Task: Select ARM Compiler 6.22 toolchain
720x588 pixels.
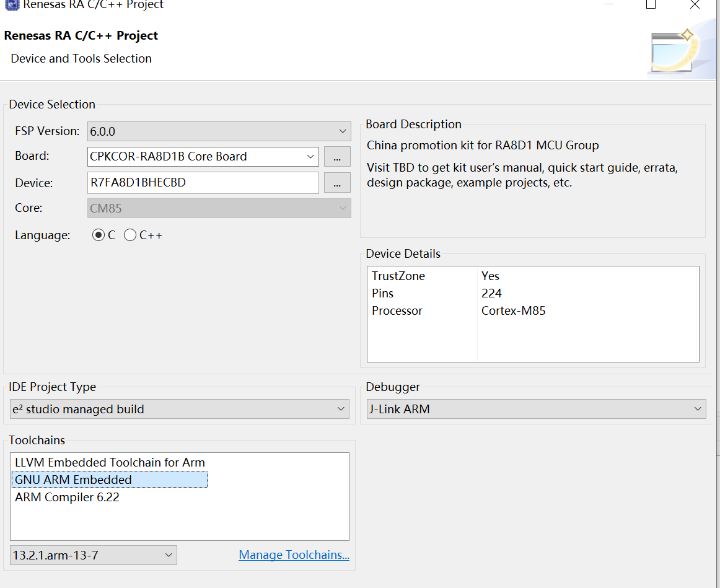Action: 110,497
